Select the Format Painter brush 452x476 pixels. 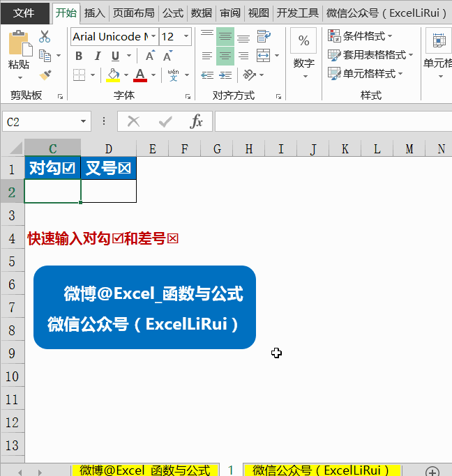pyautogui.click(x=45, y=75)
